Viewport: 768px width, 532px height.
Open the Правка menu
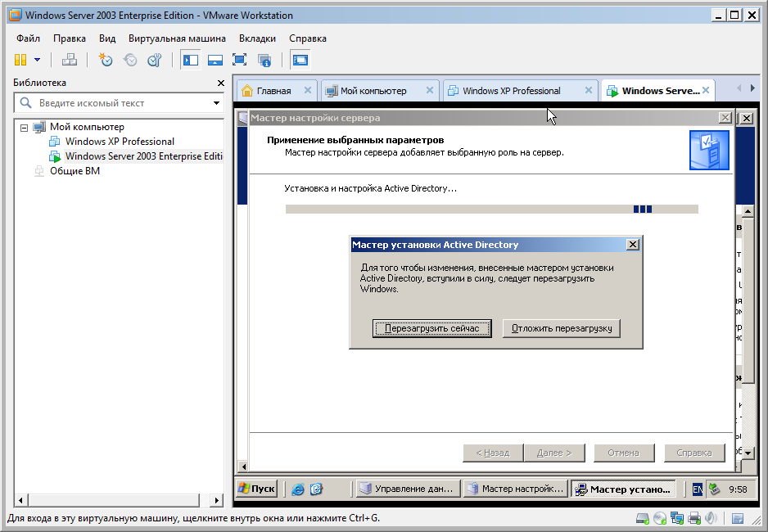[x=70, y=38]
